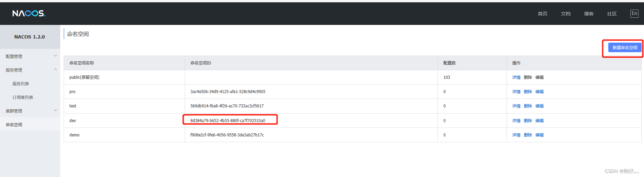Open 订阅者列表 in the sidebar
Image resolution: width=644 pixels, height=177 pixels.
coord(23,97)
